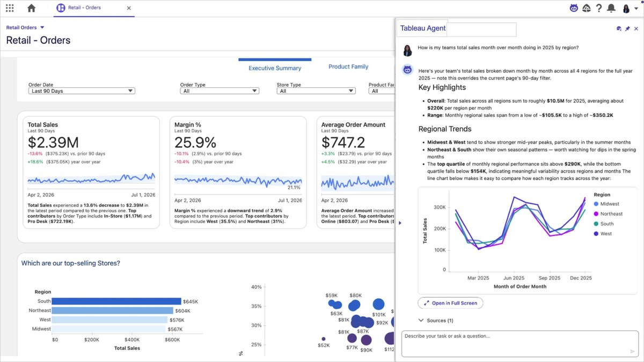Open the Tableau Agent astro icon in the header
The width and height of the screenshot is (644, 362).
(x=574, y=8)
